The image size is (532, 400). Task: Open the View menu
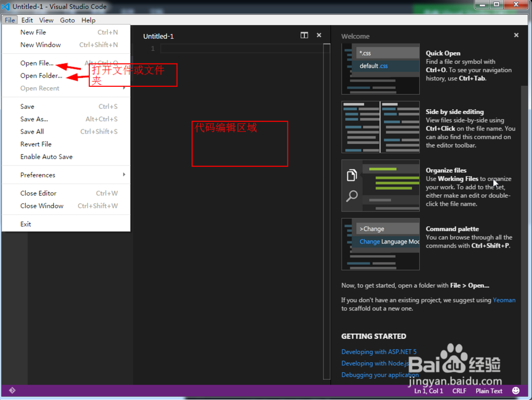(46, 20)
